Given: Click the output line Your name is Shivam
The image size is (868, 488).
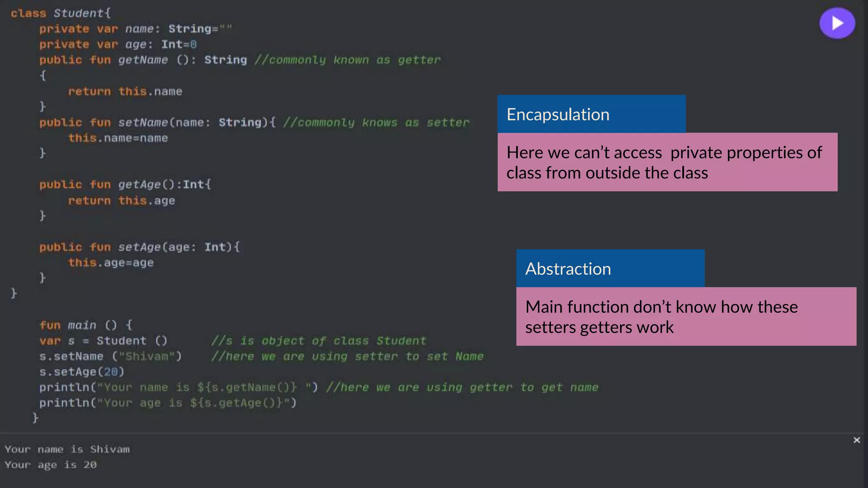Looking at the screenshot, I should 67,449.
